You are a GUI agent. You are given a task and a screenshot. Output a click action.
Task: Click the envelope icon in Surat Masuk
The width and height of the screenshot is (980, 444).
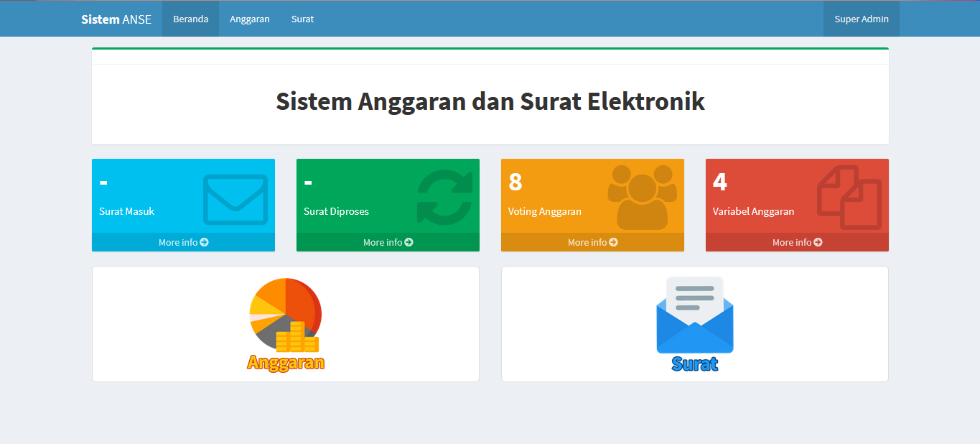click(235, 199)
